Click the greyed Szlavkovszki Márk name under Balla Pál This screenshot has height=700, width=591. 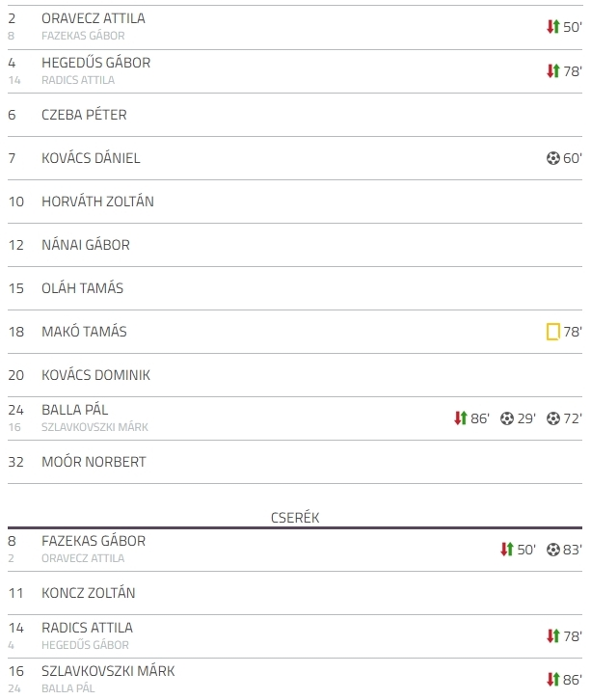tap(94, 427)
